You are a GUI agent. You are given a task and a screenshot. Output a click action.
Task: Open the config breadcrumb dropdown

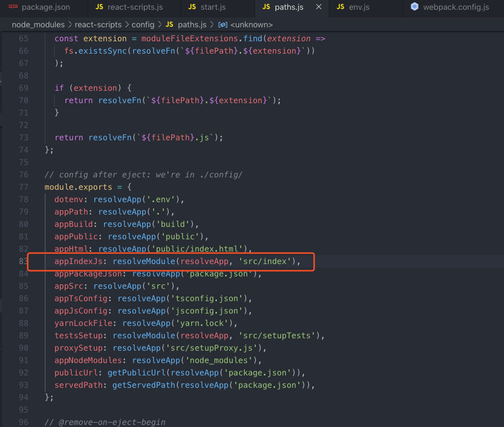(x=143, y=25)
